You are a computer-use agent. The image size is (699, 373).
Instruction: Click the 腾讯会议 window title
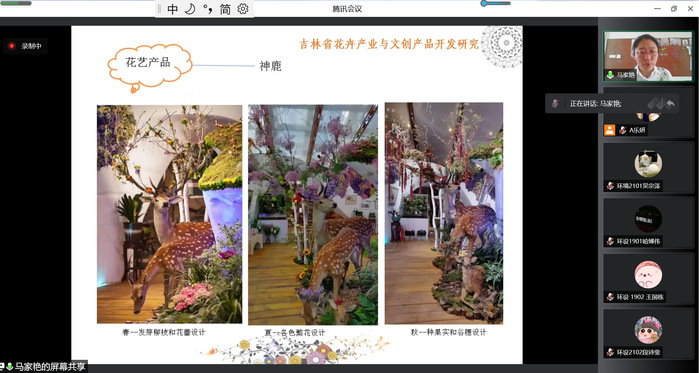click(x=347, y=8)
